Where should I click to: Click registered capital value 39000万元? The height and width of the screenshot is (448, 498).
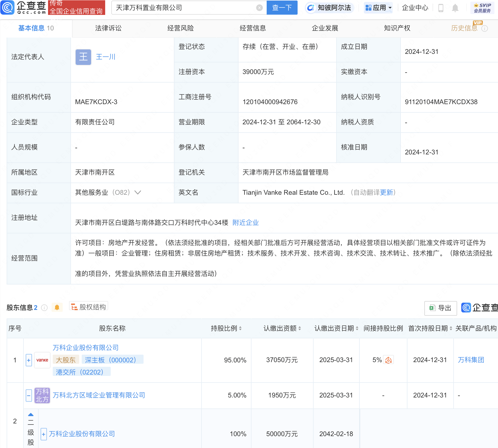pos(258,72)
